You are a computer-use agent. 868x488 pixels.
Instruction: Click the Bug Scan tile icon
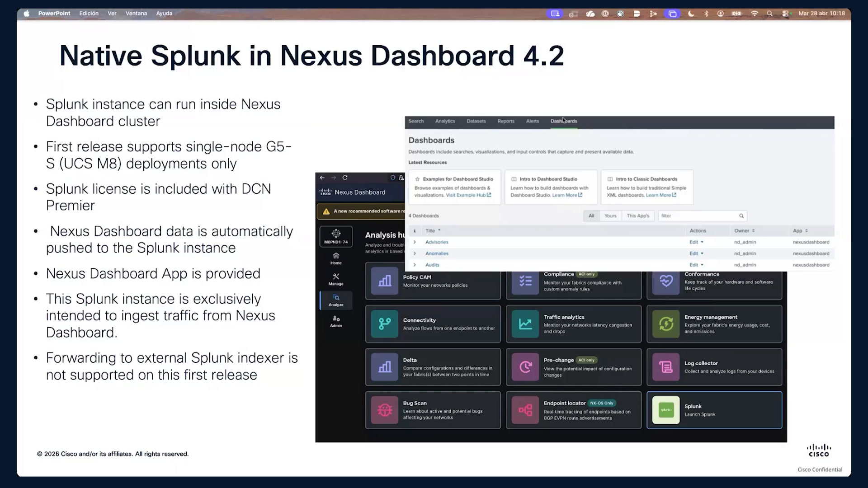coord(385,410)
